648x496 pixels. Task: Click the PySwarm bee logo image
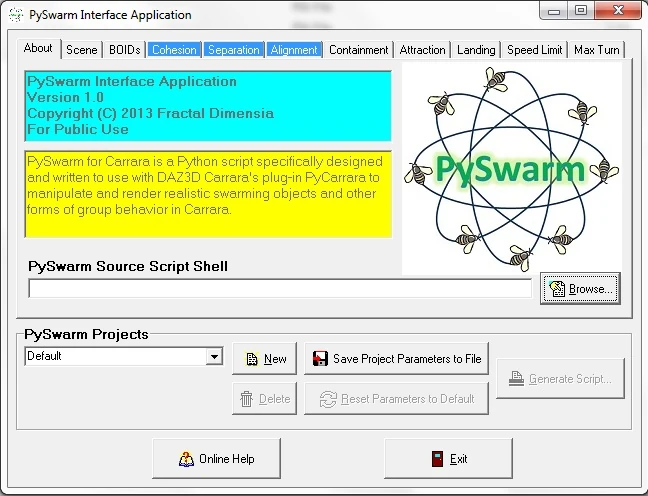pos(512,169)
